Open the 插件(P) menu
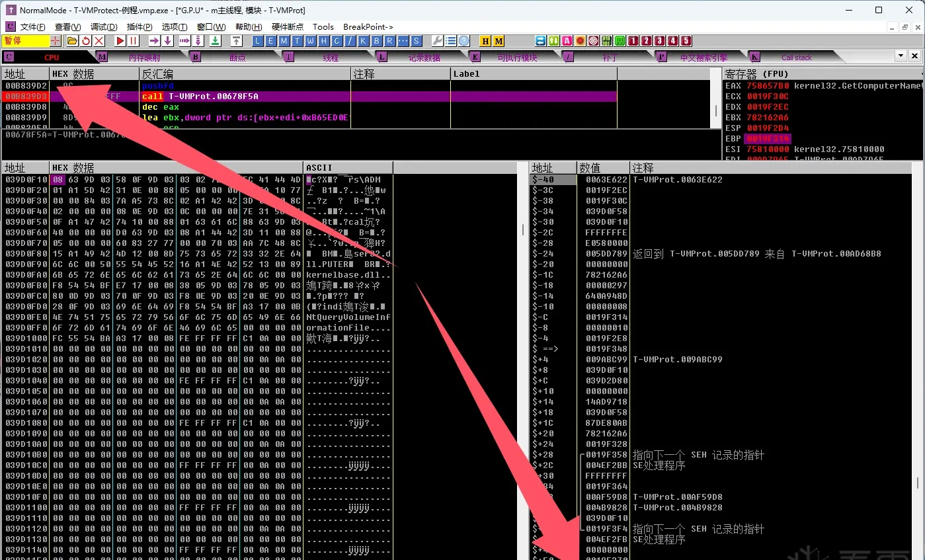 coord(140,27)
